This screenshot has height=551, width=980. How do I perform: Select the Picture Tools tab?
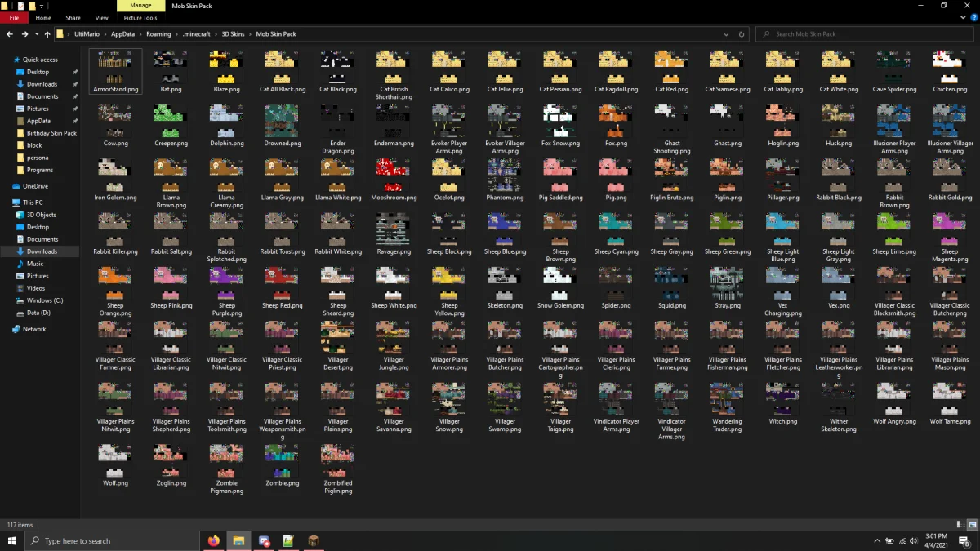coord(140,17)
